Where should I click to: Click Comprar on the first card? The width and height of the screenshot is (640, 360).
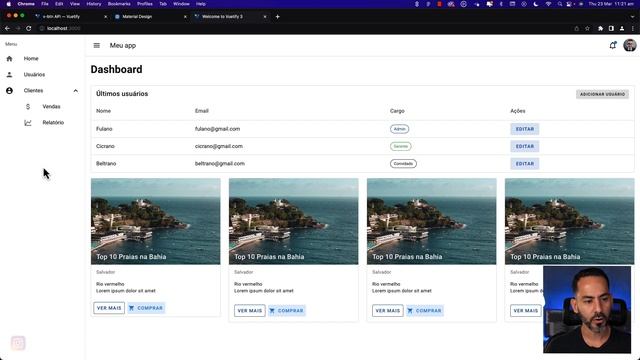146,308
